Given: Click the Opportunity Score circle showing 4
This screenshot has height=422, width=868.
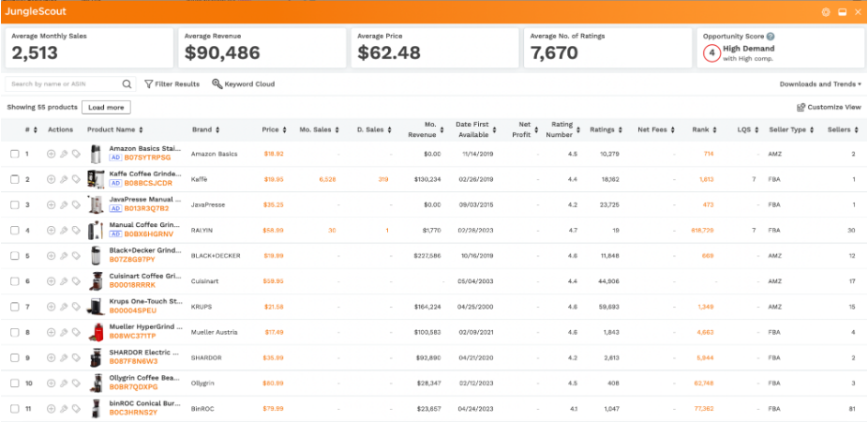Looking at the screenshot, I should click(711, 53).
